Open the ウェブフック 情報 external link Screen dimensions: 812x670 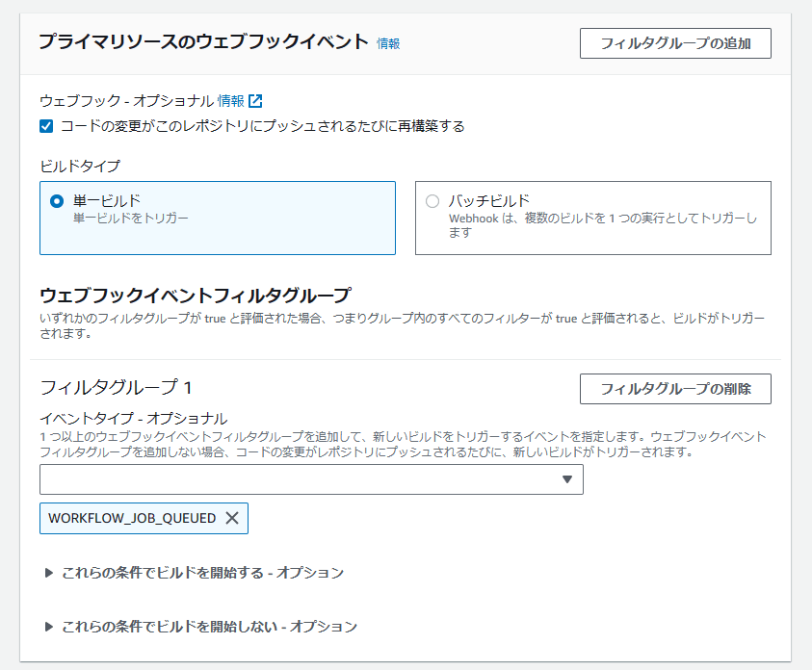point(231,101)
